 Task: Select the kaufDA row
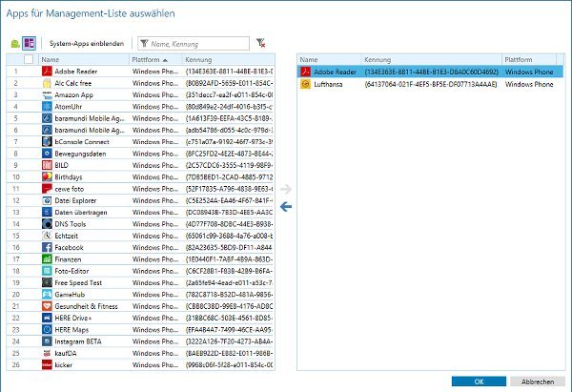click(x=141, y=353)
